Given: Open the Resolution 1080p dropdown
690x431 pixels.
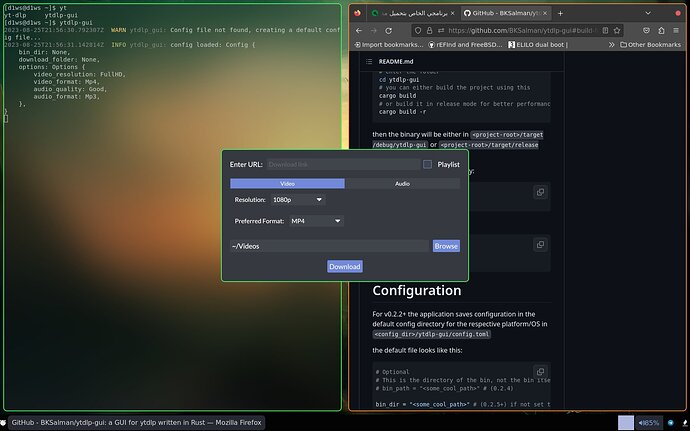Looking at the screenshot, I should 297,200.
